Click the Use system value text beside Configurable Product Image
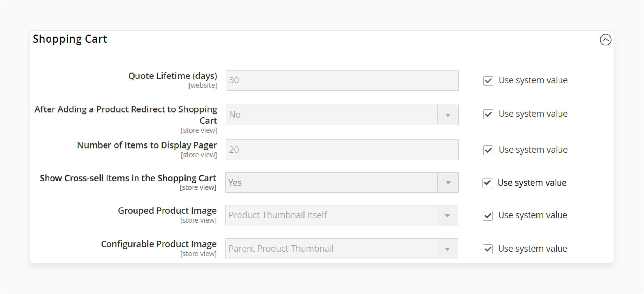 (532, 249)
